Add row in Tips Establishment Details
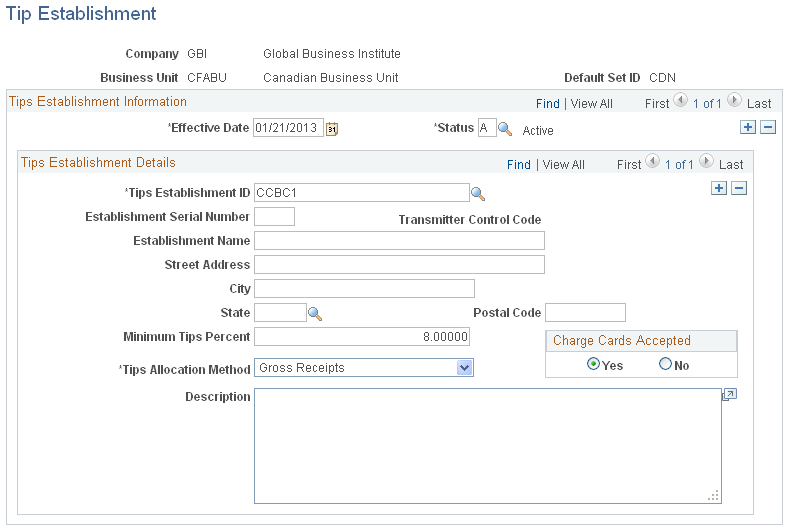The image size is (787, 530). (719, 188)
